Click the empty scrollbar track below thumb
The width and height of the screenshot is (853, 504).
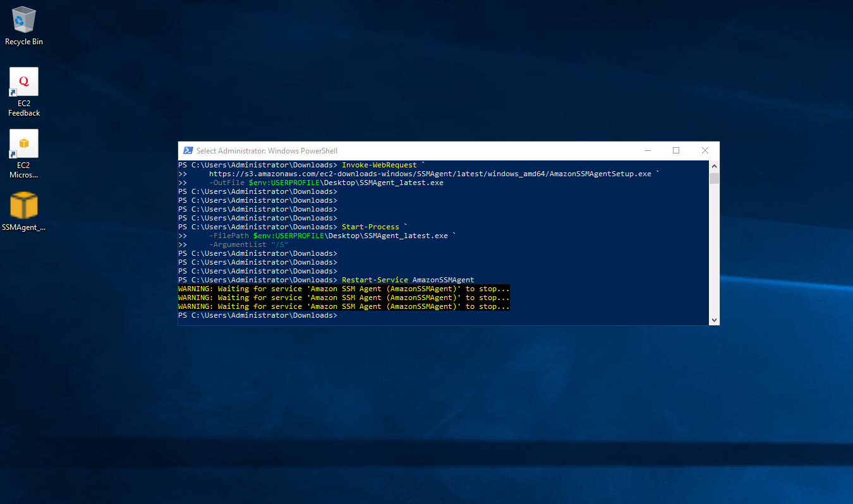(x=714, y=249)
